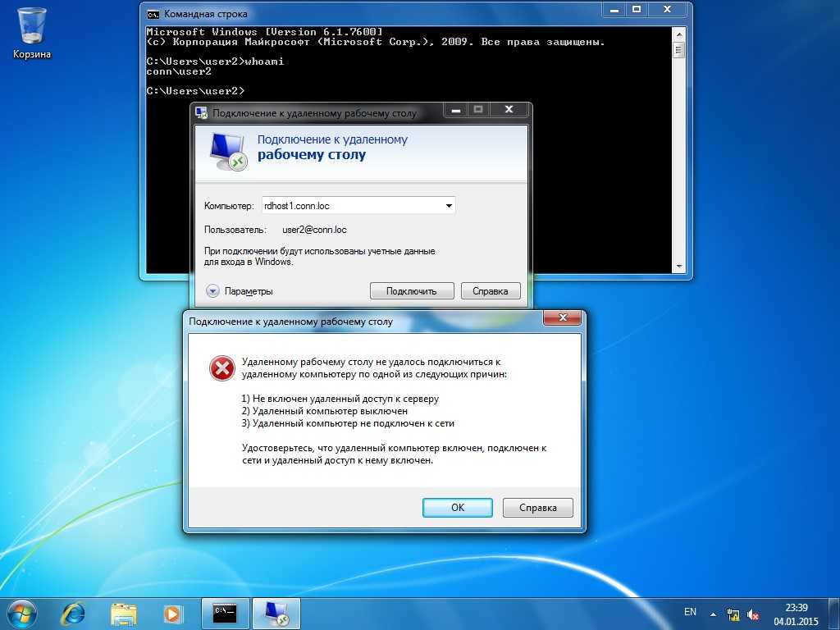
Task: Open the Recycle Bin (Корзина) desktop icon
Action: [x=32, y=34]
